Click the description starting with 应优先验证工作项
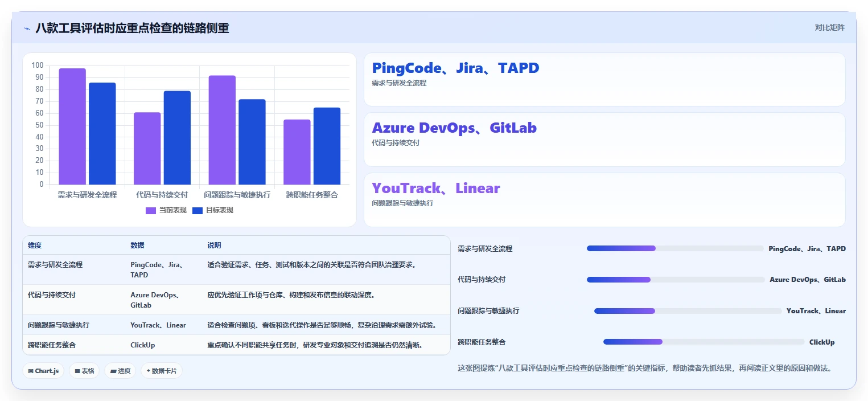868x401 pixels. click(x=291, y=295)
